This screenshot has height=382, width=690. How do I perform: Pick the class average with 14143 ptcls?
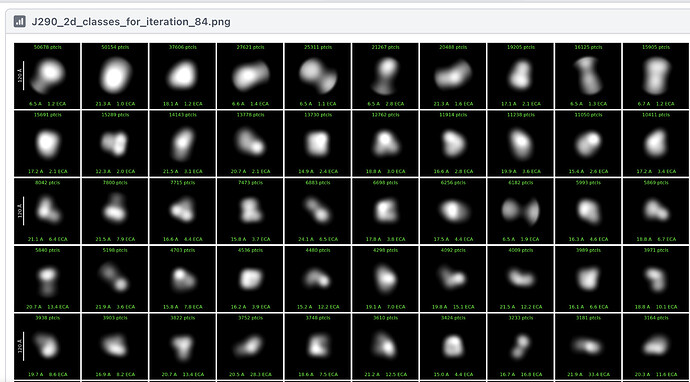(x=183, y=143)
